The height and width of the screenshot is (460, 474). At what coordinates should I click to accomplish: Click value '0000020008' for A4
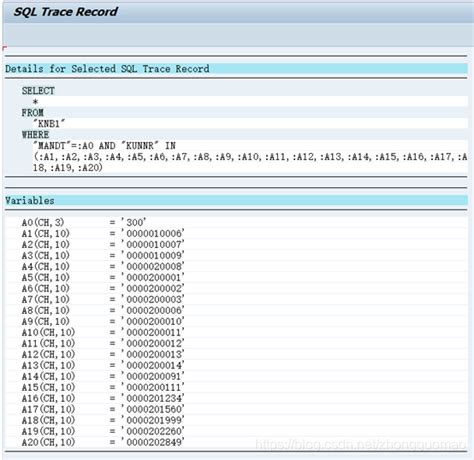point(153,266)
